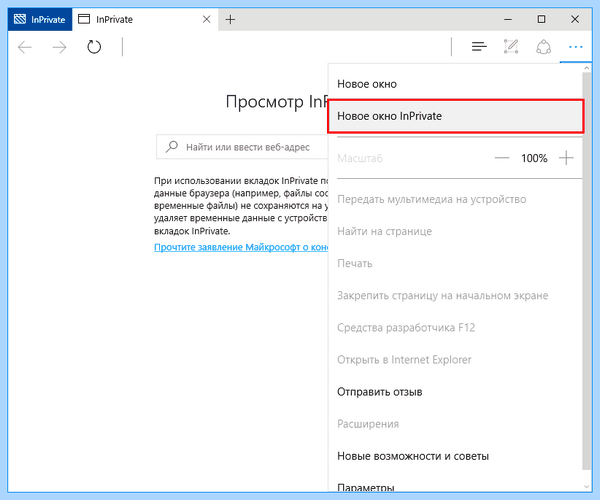Select the InPrivate tab

point(145,19)
